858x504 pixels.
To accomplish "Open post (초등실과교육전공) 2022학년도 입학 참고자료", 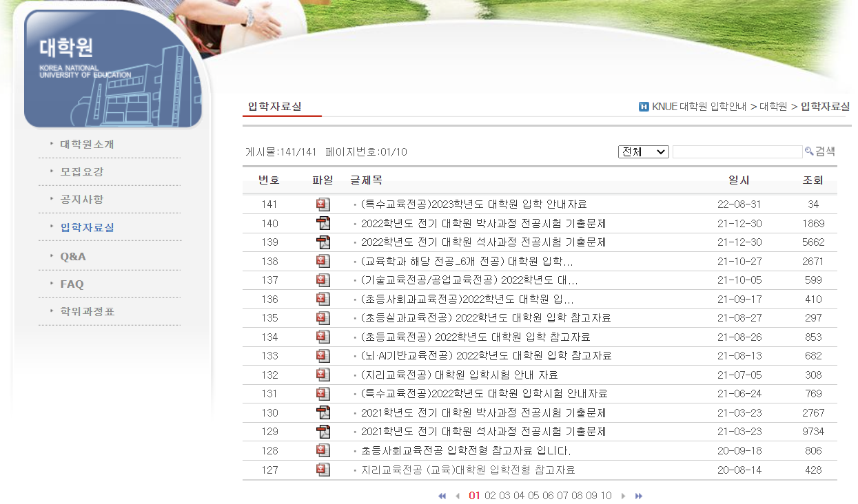I will [486, 318].
